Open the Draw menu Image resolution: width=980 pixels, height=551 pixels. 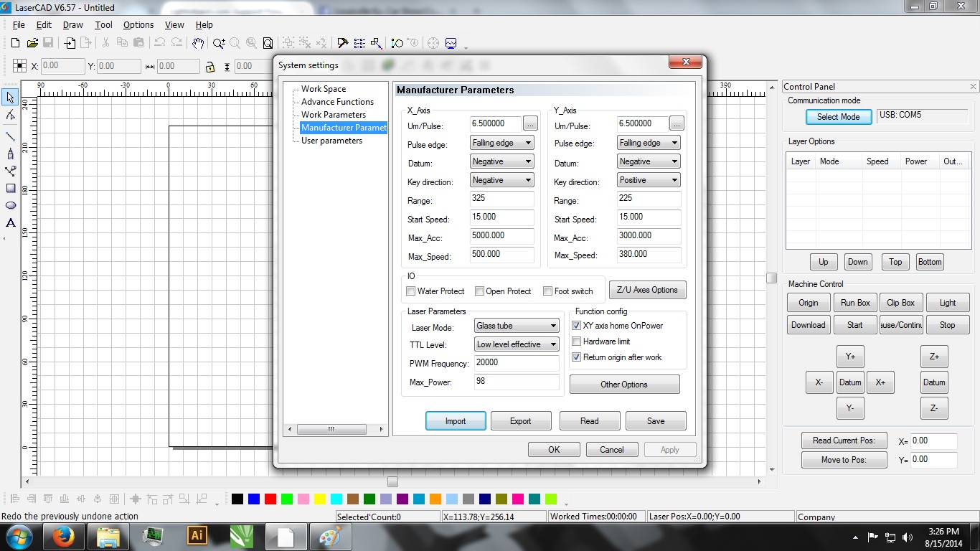(72, 24)
